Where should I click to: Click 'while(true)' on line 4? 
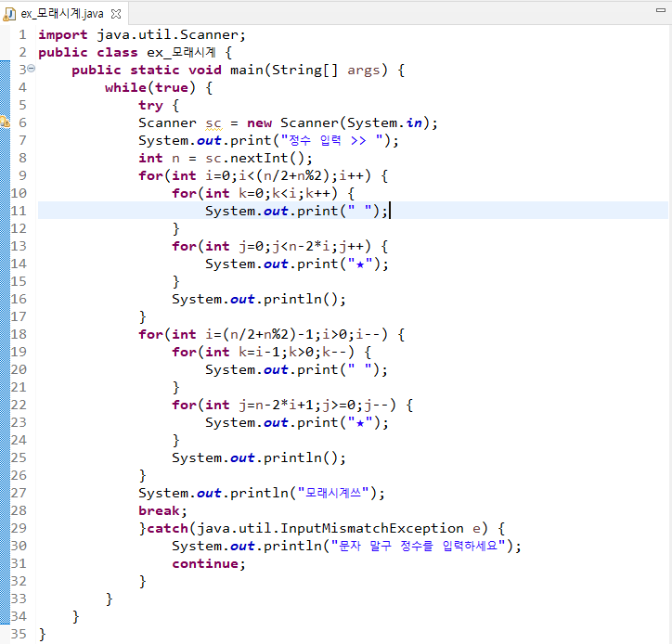point(150,88)
